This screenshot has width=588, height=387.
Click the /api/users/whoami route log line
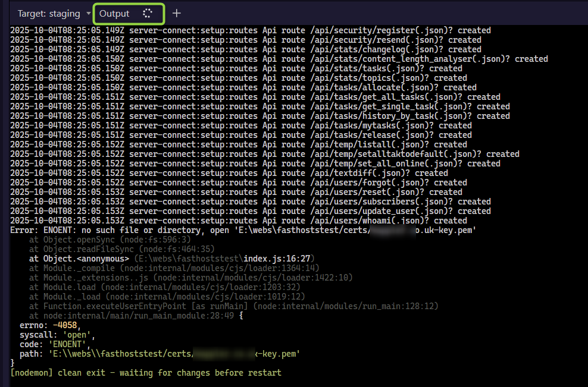pos(238,221)
